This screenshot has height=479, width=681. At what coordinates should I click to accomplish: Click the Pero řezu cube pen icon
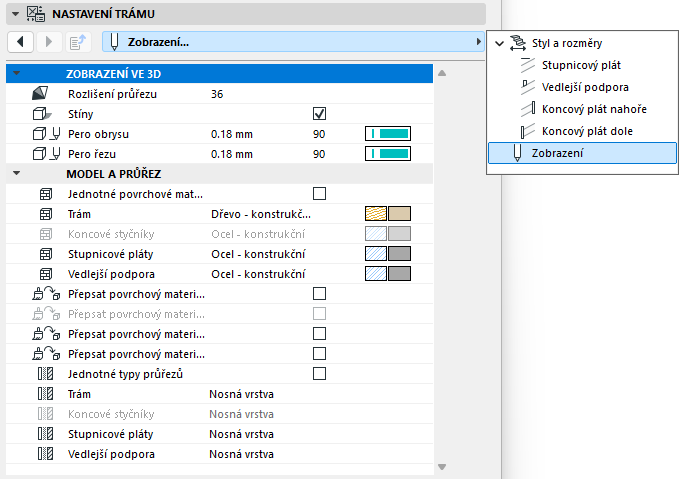point(46,154)
